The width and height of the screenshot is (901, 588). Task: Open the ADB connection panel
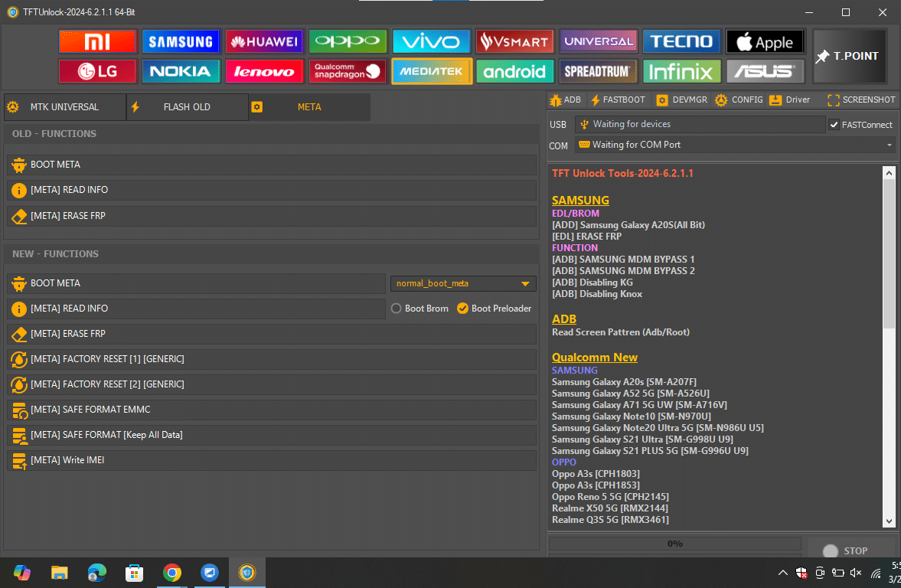click(x=565, y=100)
